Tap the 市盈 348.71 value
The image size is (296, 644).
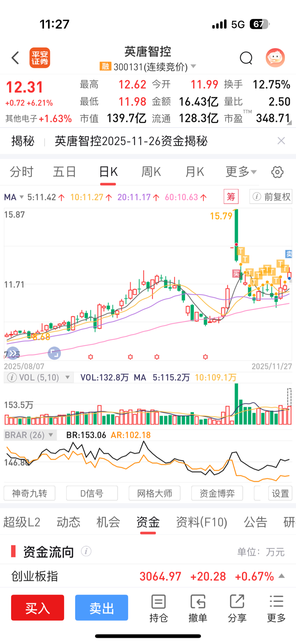[x=273, y=118]
